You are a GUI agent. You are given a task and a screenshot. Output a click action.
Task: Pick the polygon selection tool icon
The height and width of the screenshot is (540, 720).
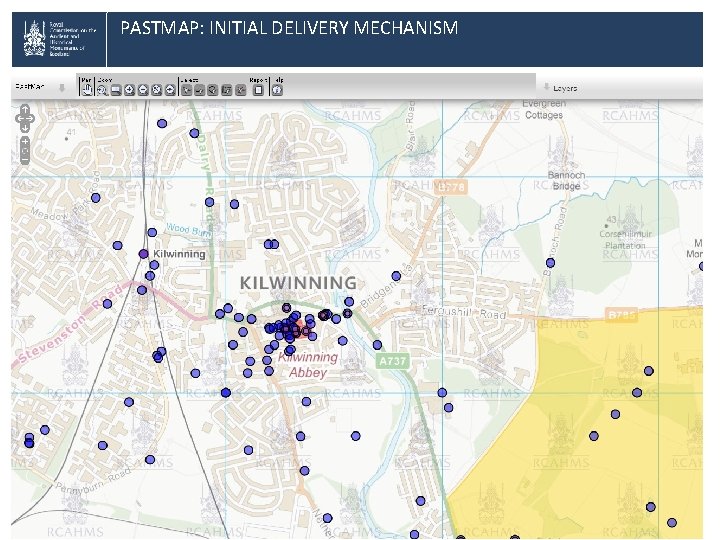(213, 90)
